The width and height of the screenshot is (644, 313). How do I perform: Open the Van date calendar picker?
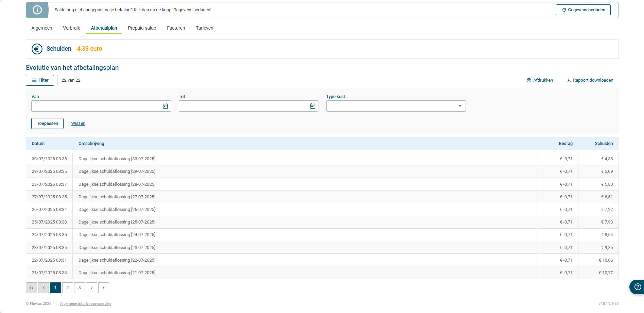165,106
